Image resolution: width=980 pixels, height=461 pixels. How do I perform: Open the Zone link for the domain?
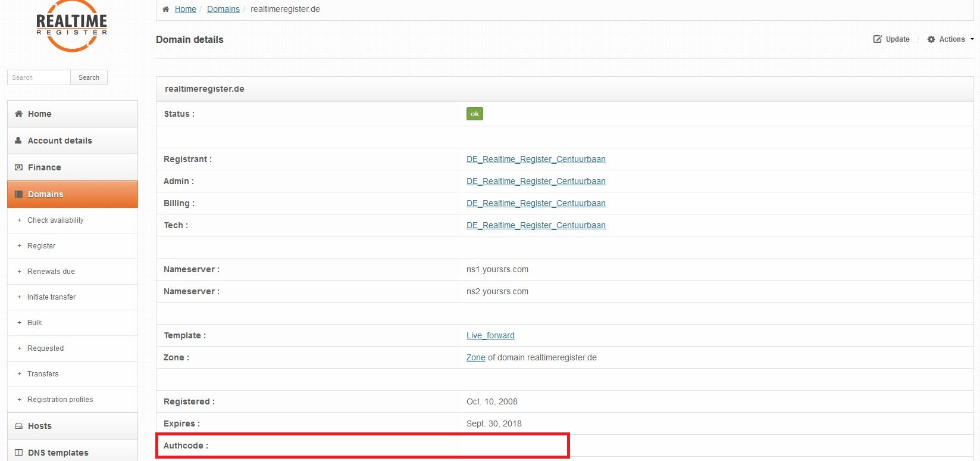click(x=476, y=357)
